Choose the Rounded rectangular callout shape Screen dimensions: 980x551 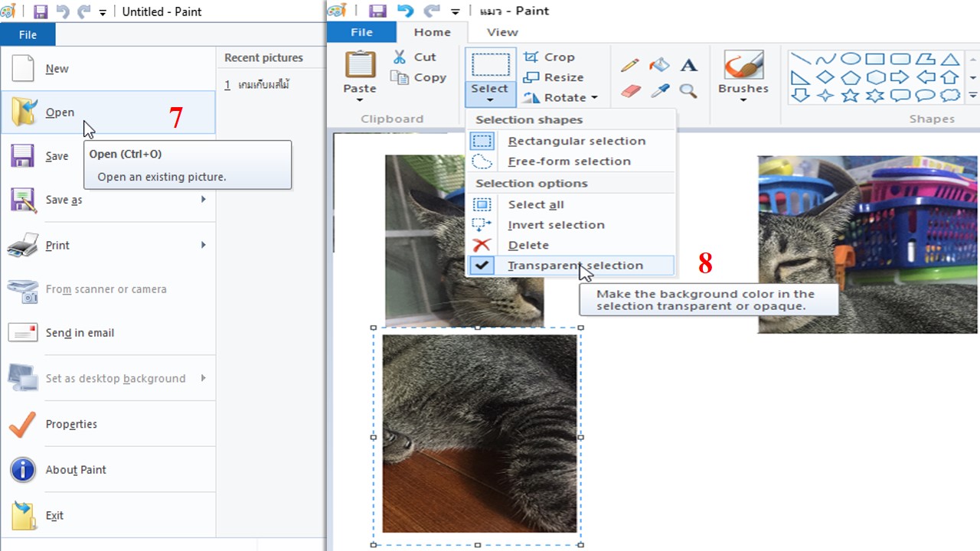(x=900, y=96)
